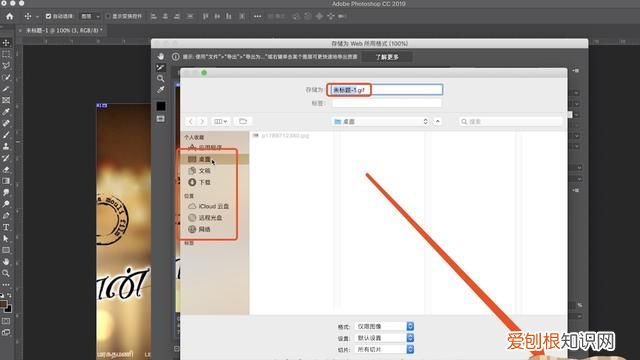Select the Eyedropper tool in the left toolbar

[6, 111]
